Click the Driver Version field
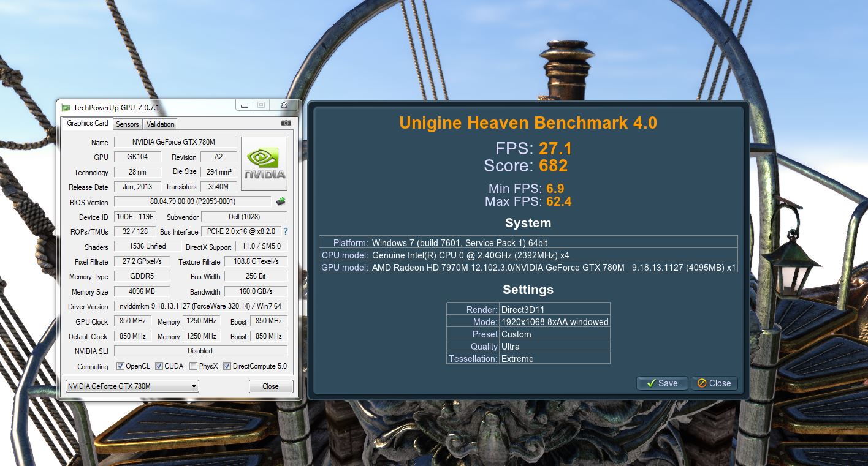The width and height of the screenshot is (868, 466). [x=200, y=306]
